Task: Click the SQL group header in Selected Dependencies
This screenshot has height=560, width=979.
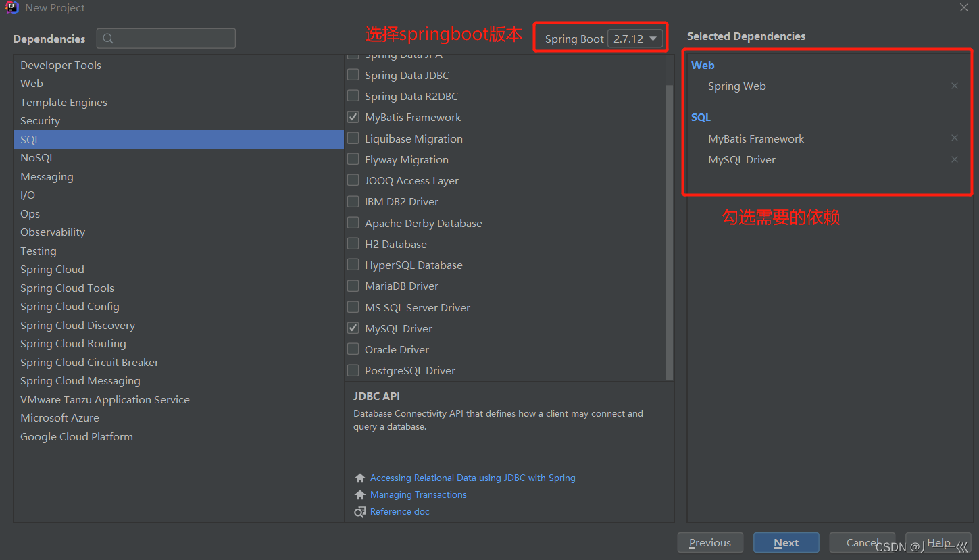Action: pos(701,118)
